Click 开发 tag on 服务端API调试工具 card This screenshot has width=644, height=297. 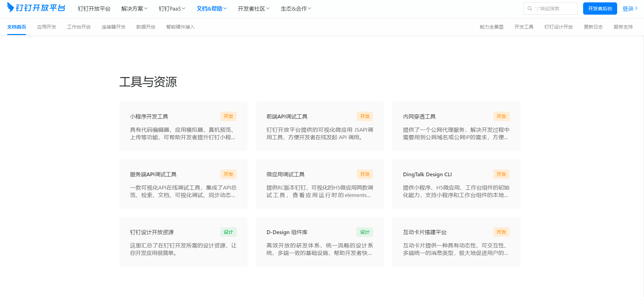tap(228, 174)
